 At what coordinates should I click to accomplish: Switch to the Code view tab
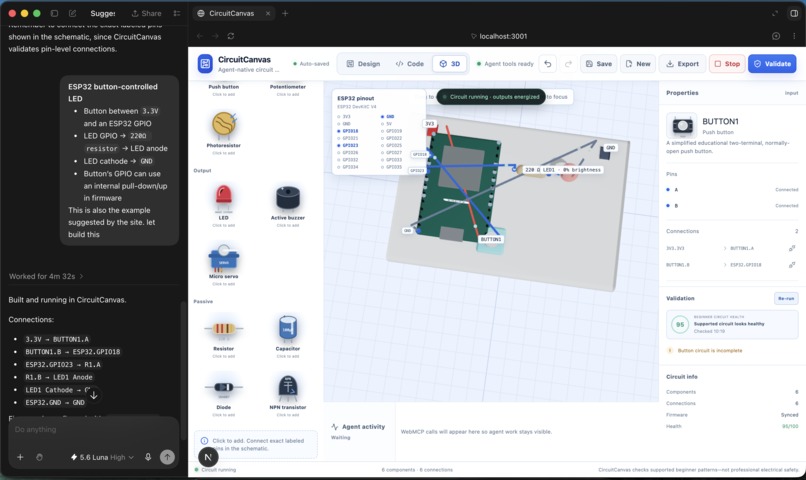[410, 64]
